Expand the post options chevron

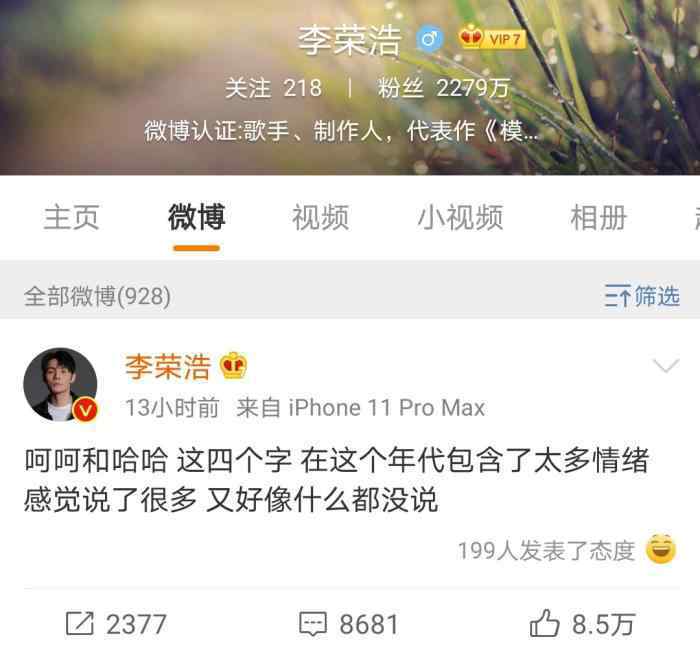pos(666,365)
